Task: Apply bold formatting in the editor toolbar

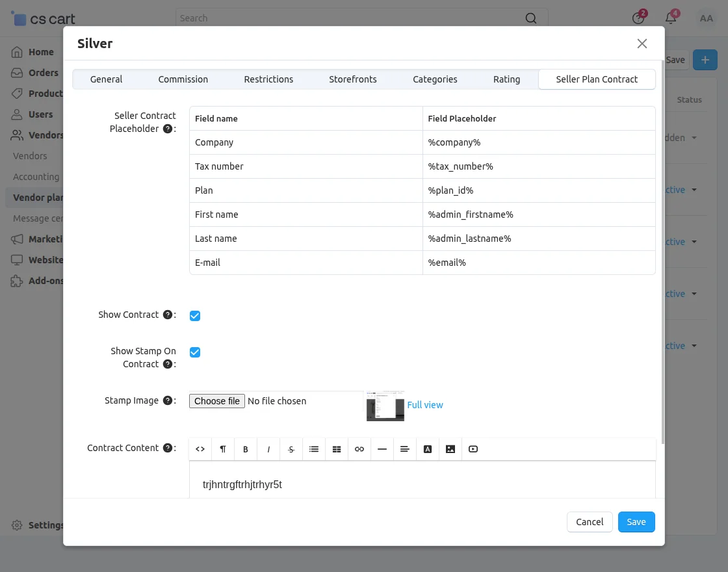Action: pyautogui.click(x=245, y=448)
